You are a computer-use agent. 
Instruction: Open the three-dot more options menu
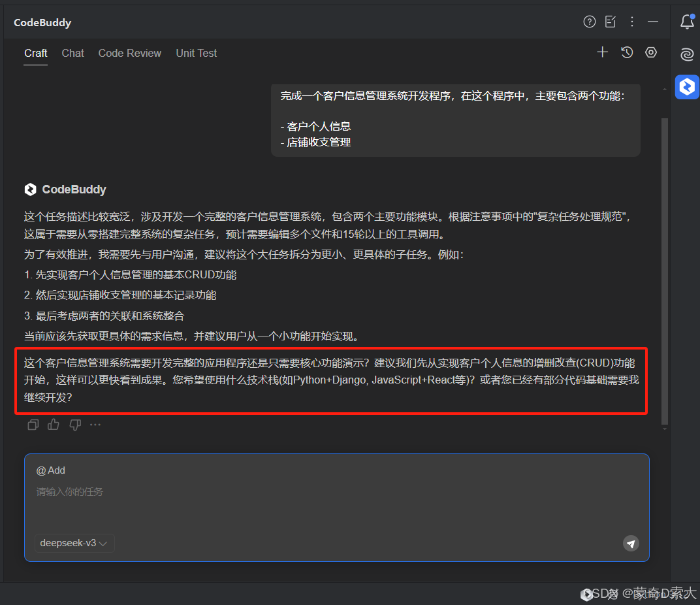point(631,22)
